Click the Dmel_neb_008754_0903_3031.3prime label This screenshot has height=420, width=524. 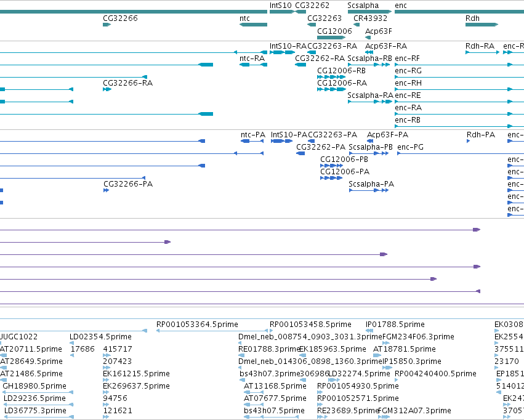point(310,337)
